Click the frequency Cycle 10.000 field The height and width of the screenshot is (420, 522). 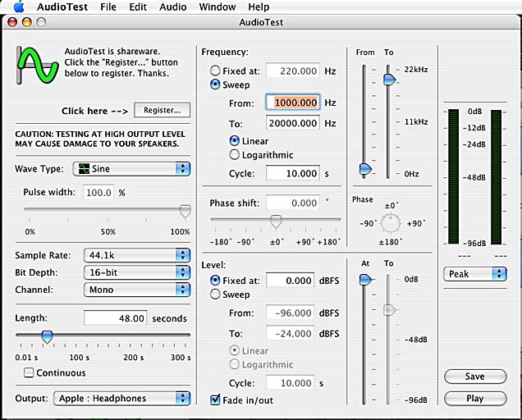(x=293, y=173)
